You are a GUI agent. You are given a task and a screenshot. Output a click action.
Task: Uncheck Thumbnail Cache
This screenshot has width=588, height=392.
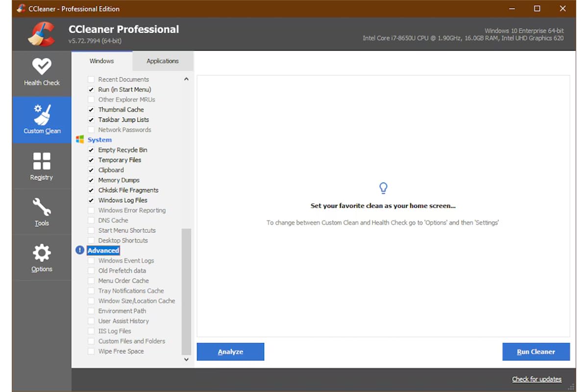point(91,110)
